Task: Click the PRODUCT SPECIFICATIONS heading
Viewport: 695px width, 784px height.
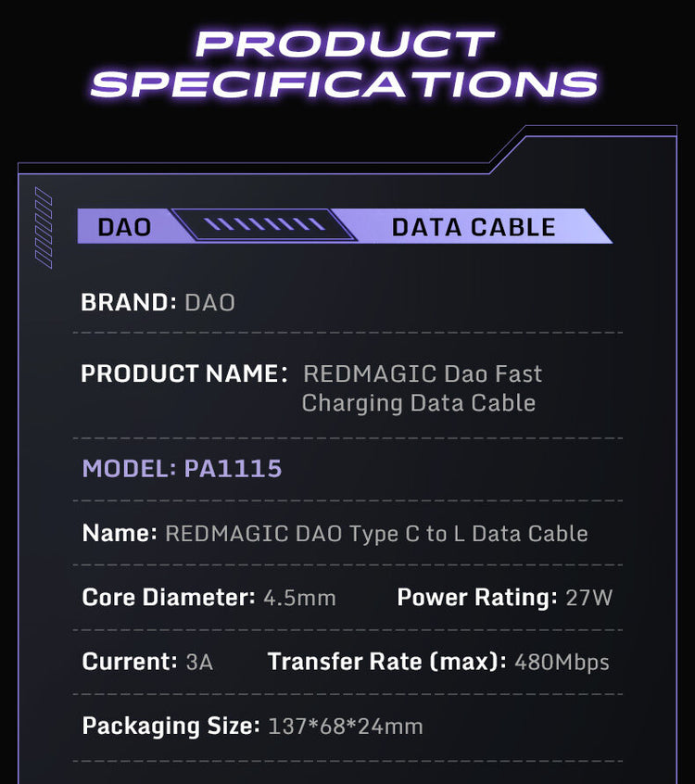Action: (345, 65)
